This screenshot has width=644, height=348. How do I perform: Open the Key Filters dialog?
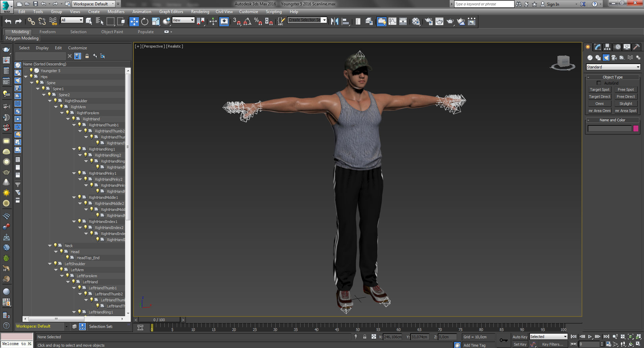(x=552, y=344)
